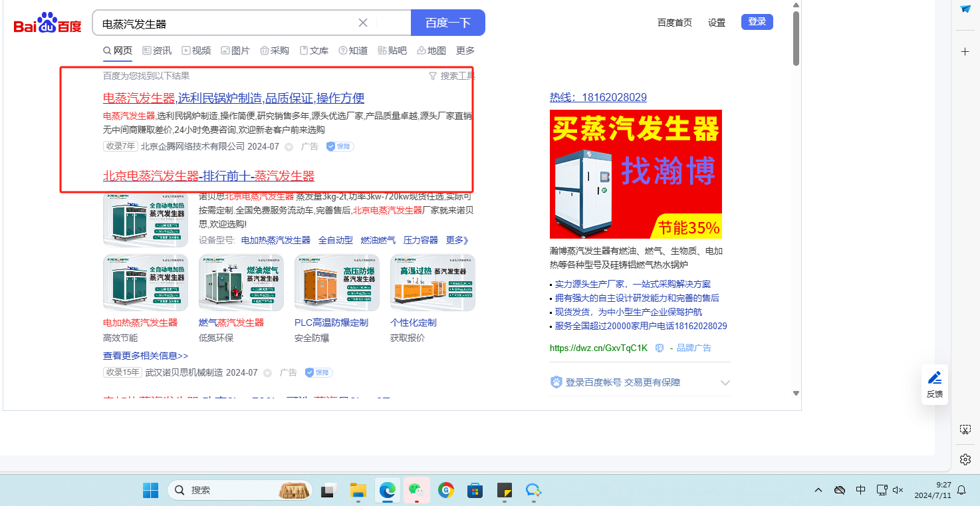Expand the 更多 tab options
Screen dimensions: 980x506
click(465, 51)
